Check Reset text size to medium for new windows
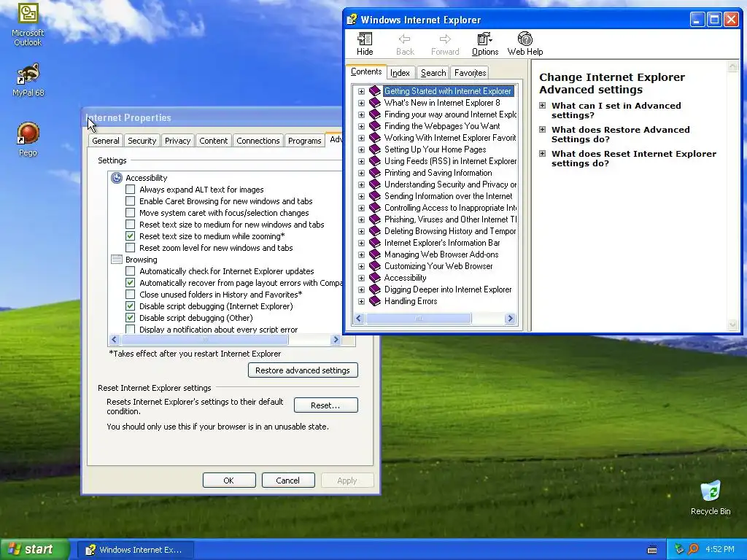The width and height of the screenshot is (747, 560). coord(130,225)
